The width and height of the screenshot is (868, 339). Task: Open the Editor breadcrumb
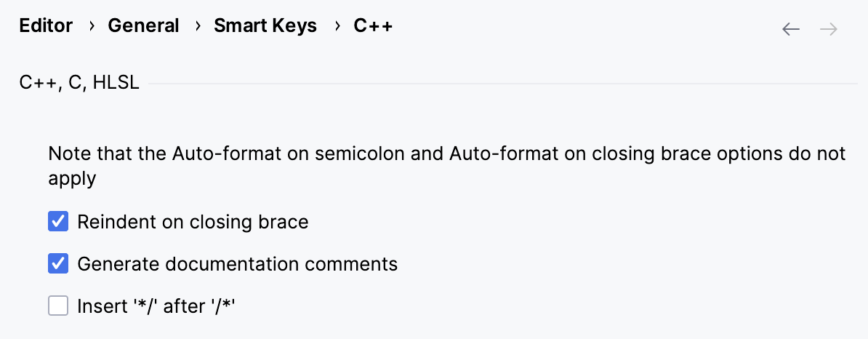(46, 26)
